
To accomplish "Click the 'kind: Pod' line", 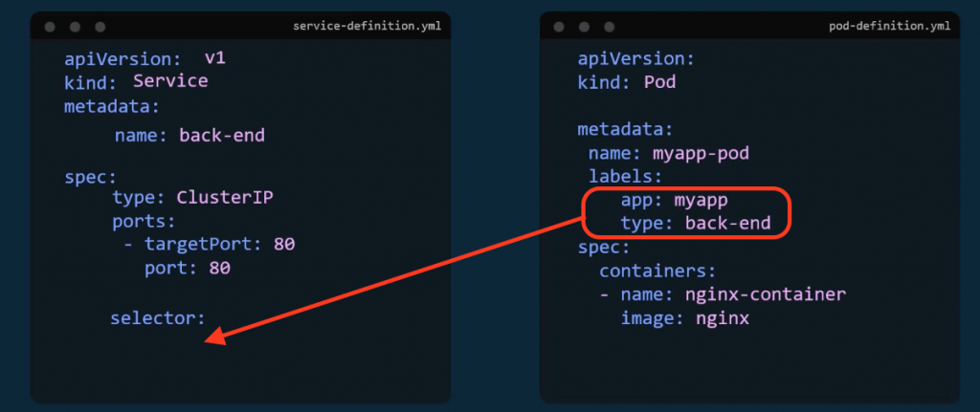I will [627, 82].
